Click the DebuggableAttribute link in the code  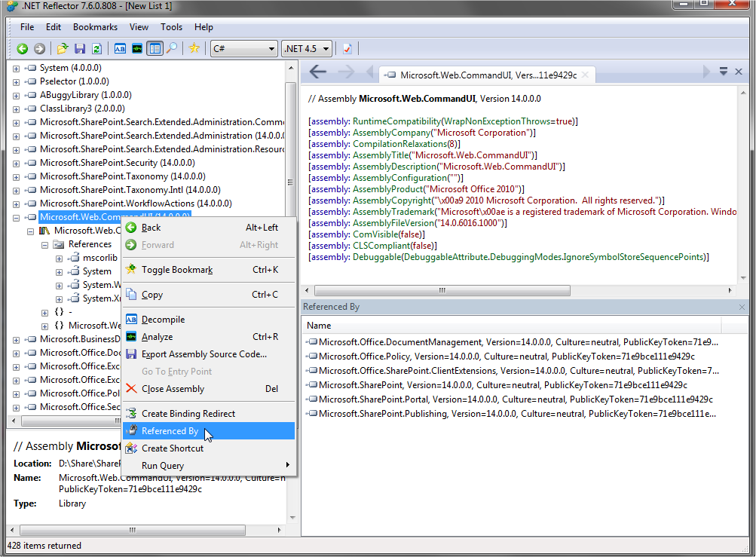click(x=445, y=258)
